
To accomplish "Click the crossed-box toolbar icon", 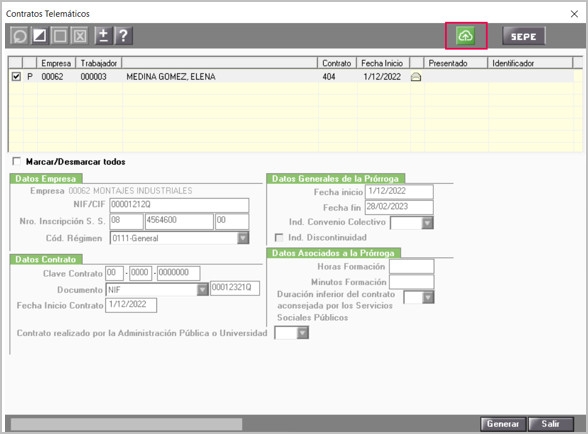I will pos(80,36).
